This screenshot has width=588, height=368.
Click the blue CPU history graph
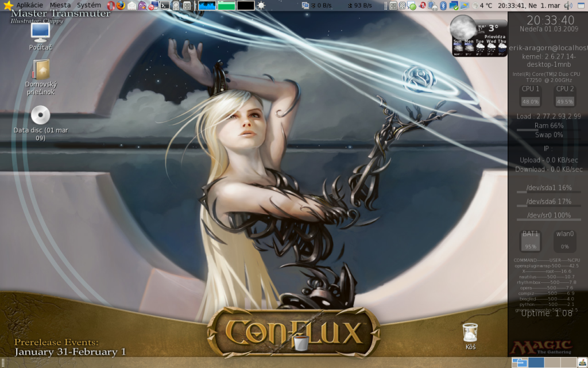(x=207, y=5)
